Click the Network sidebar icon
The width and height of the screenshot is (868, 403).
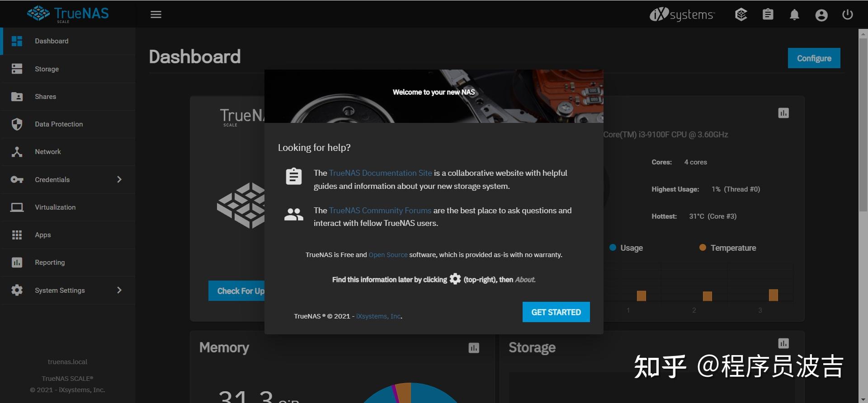(x=17, y=152)
